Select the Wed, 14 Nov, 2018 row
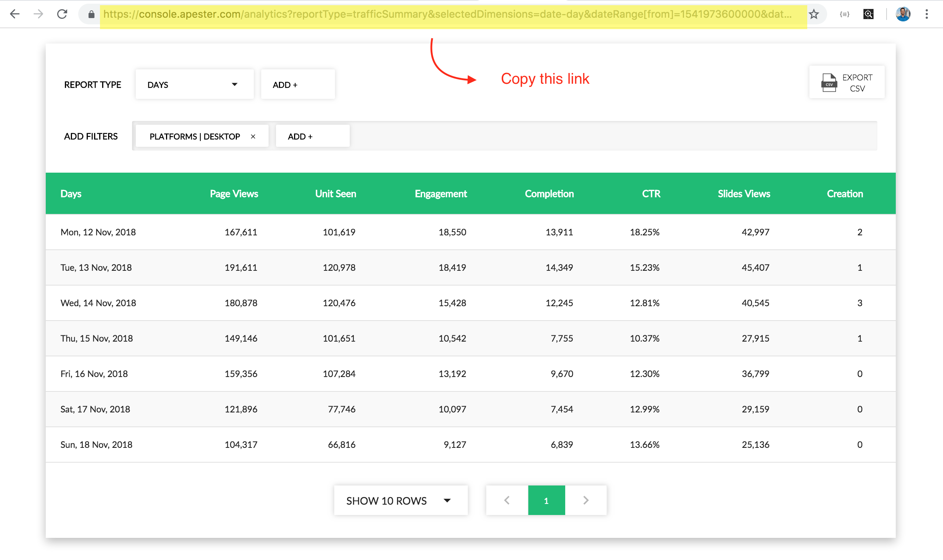 tap(470, 303)
